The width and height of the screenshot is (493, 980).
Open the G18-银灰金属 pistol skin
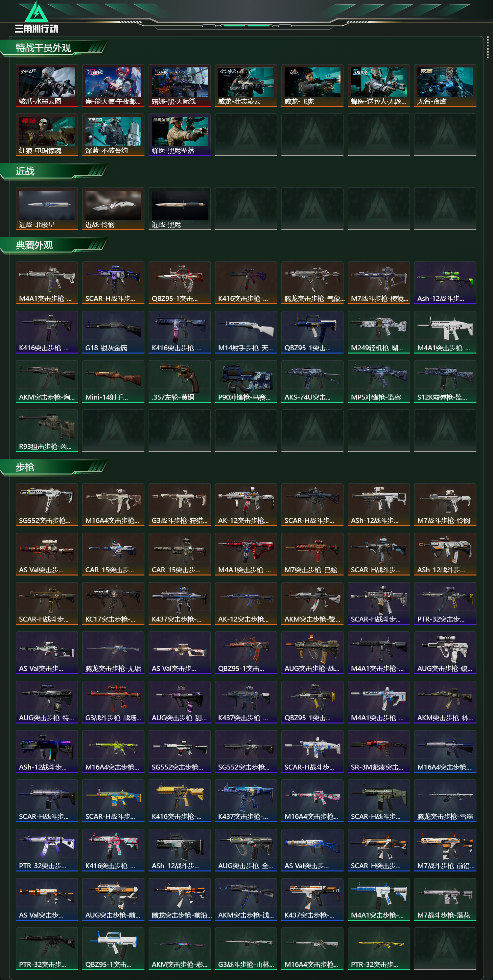[113, 332]
